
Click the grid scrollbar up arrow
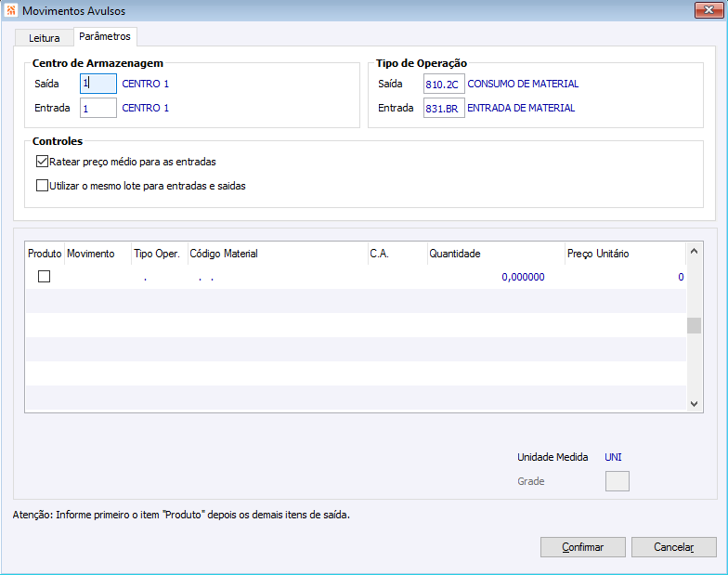coord(695,251)
